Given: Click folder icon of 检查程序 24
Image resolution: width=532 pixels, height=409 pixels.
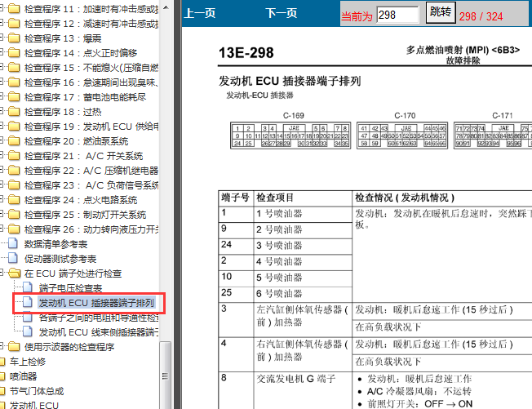Looking at the screenshot, I should (x=14, y=199).
